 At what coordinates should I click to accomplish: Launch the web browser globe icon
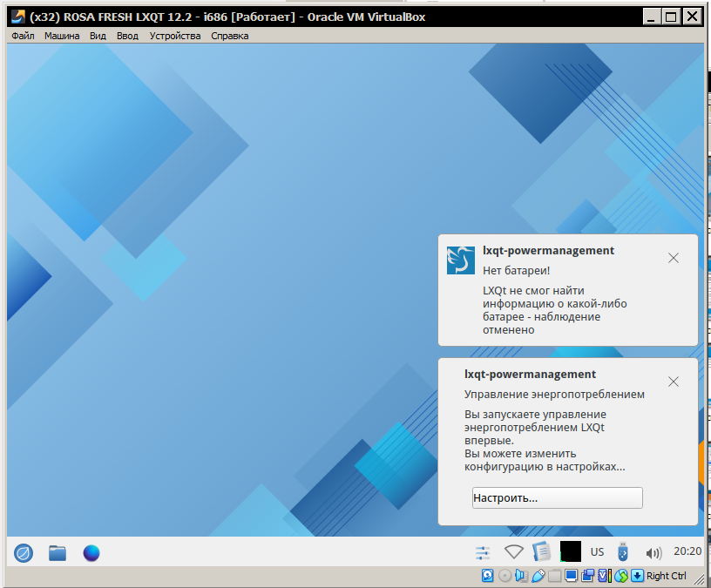(91, 552)
